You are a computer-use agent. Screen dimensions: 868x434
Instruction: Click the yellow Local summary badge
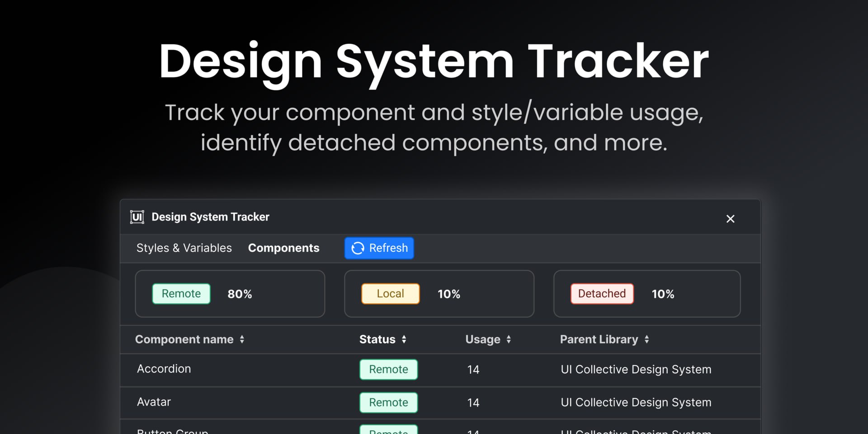(390, 294)
